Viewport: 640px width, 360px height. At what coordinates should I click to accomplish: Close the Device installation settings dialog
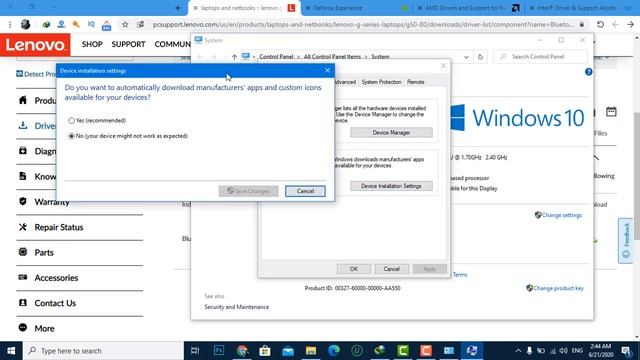[327, 71]
